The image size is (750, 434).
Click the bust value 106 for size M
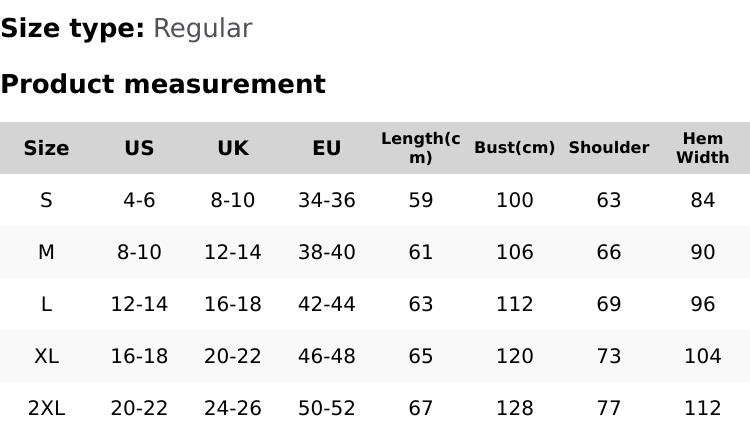point(515,253)
